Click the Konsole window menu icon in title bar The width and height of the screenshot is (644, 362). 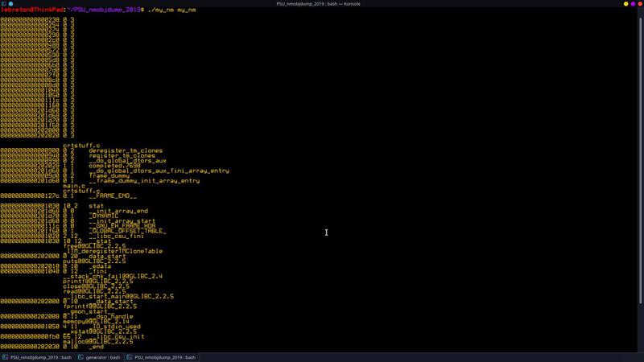coord(5,4)
